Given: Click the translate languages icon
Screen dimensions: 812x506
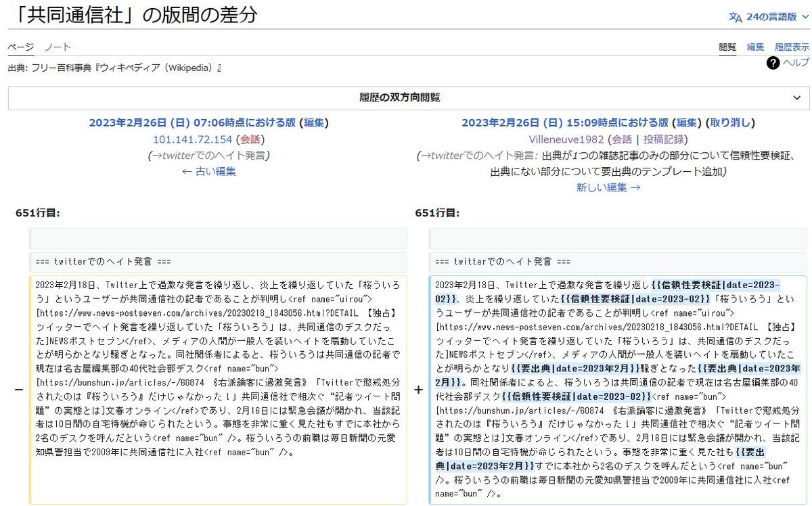Looking at the screenshot, I should tap(736, 17).
